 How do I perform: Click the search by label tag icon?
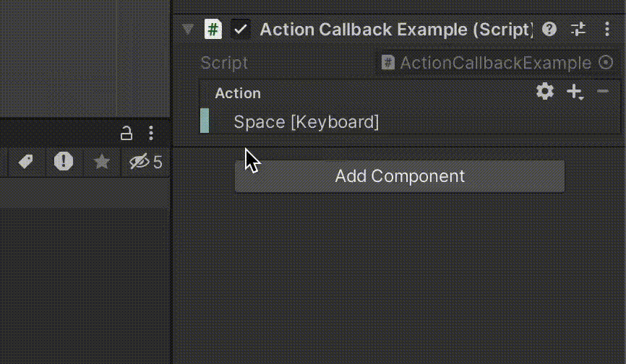[x=26, y=162]
